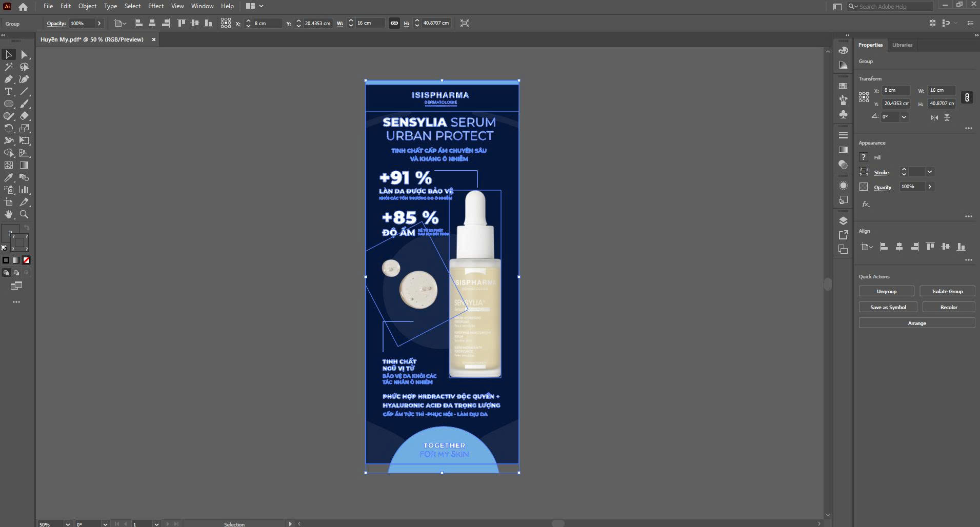Select the Paintbrush tool
This screenshot has width=980, height=527.
pos(24,104)
